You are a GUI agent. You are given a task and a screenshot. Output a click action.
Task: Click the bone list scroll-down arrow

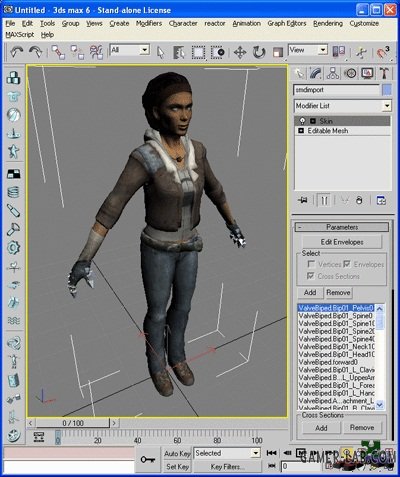tap(380, 405)
